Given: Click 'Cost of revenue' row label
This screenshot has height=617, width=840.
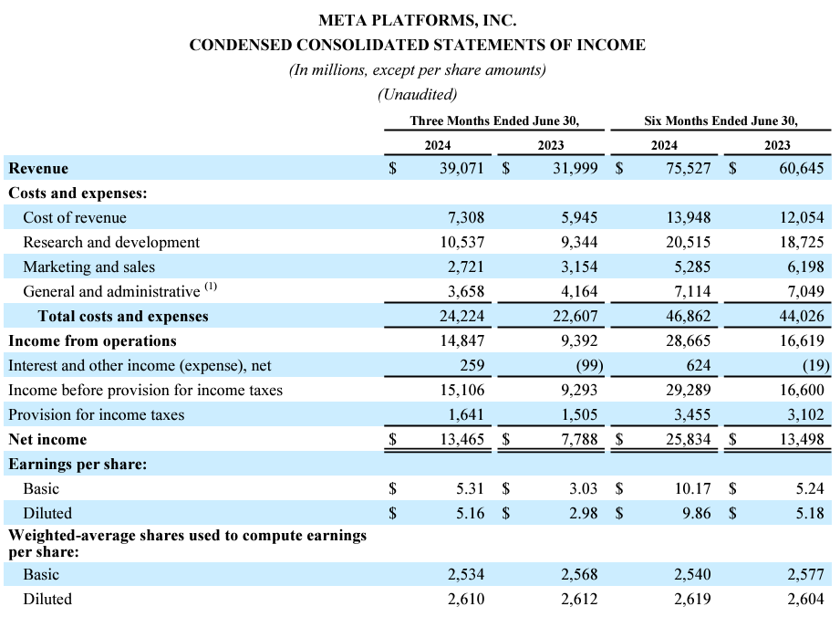Looking at the screenshot, I should [75, 217].
